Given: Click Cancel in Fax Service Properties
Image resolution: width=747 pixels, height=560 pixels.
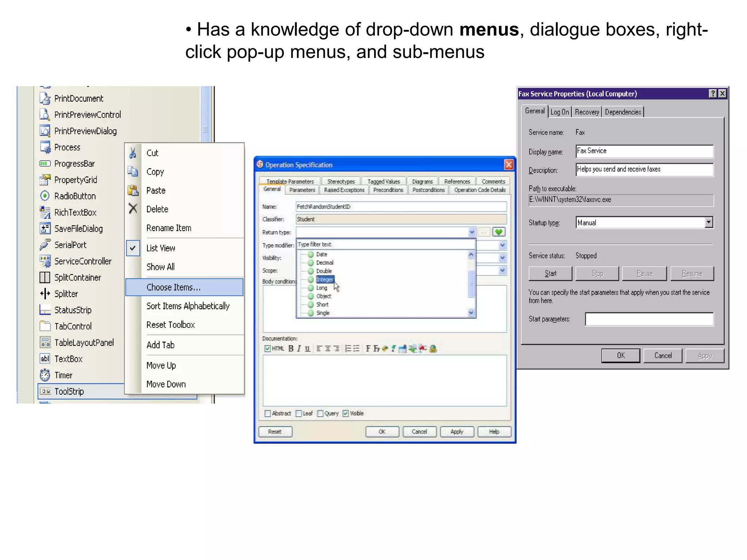Looking at the screenshot, I should coord(663,355).
